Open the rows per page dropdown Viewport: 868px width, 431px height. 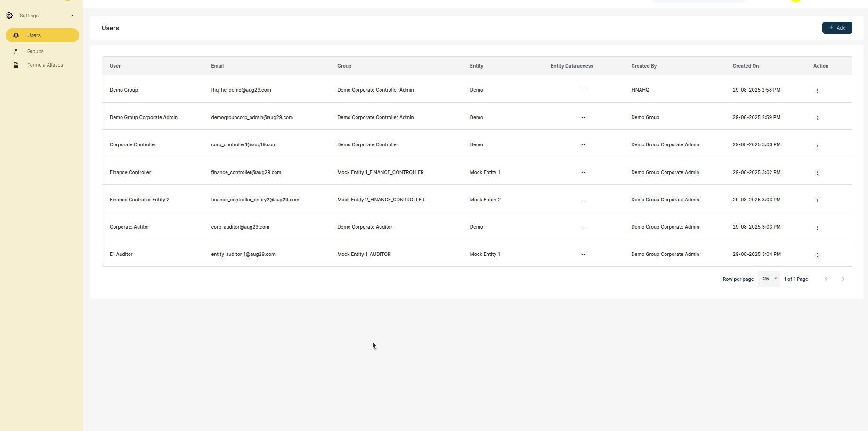pyautogui.click(x=769, y=279)
